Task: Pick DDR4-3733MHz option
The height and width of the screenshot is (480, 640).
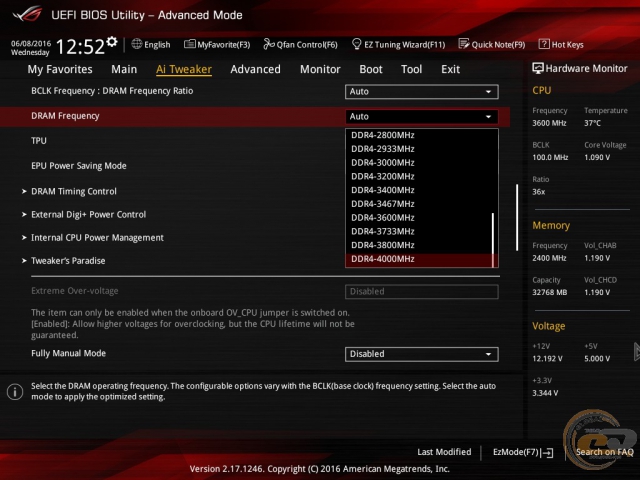Action: click(x=418, y=231)
